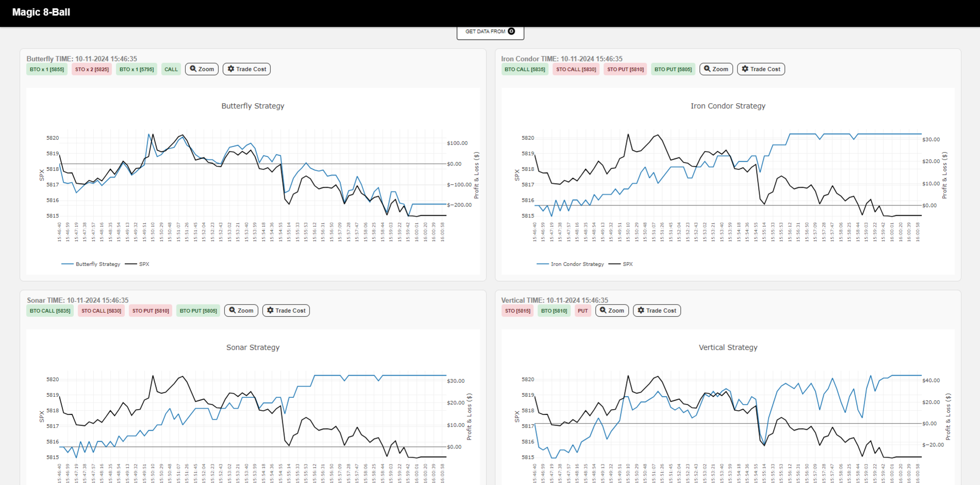
Task: Click the red PUT tag in Vertical
Action: tap(582, 311)
